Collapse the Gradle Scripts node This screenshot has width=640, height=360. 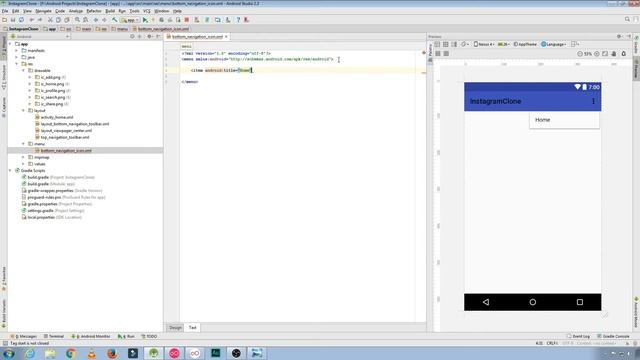(10, 171)
